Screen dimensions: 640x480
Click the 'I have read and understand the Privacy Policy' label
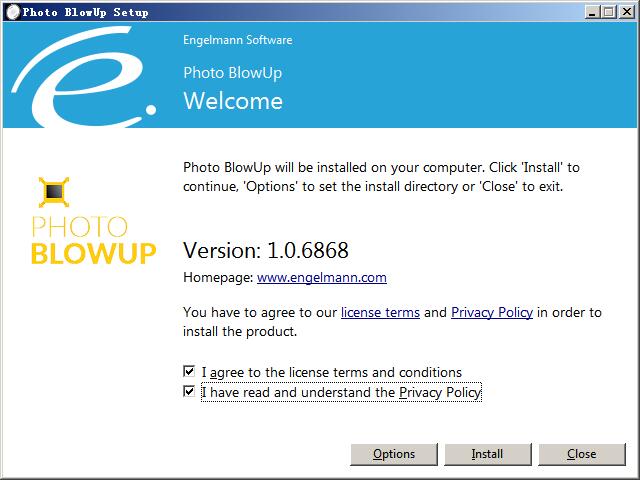(341, 392)
